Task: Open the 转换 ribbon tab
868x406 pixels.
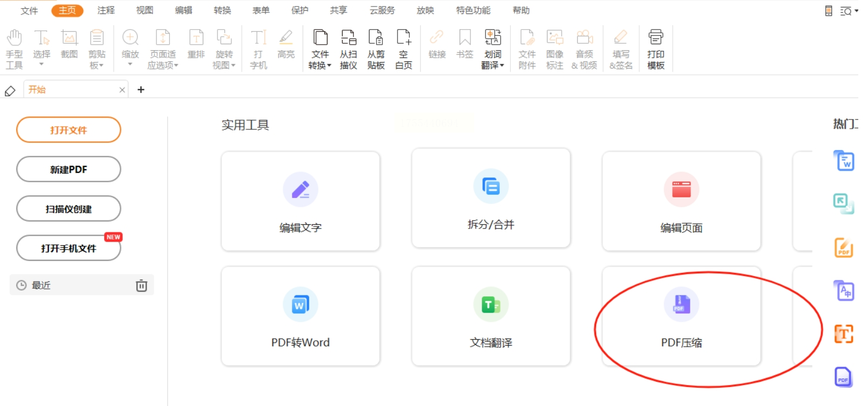Action: click(x=222, y=10)
